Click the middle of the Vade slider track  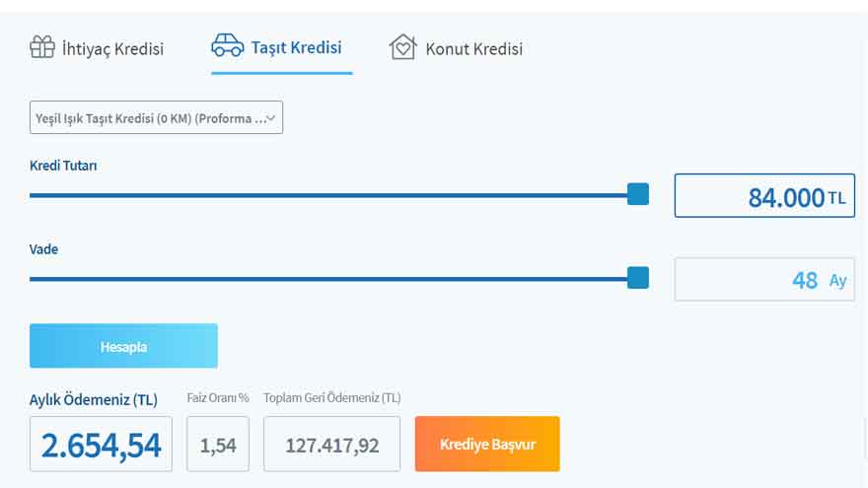(x=338, y=279)
